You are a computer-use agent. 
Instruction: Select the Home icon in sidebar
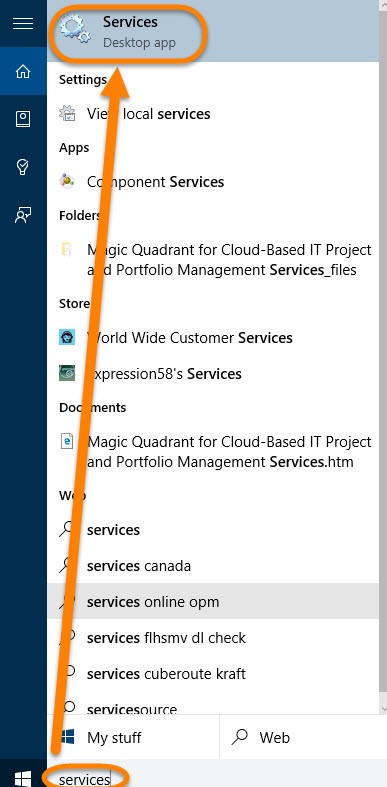[x=23, y=71]
